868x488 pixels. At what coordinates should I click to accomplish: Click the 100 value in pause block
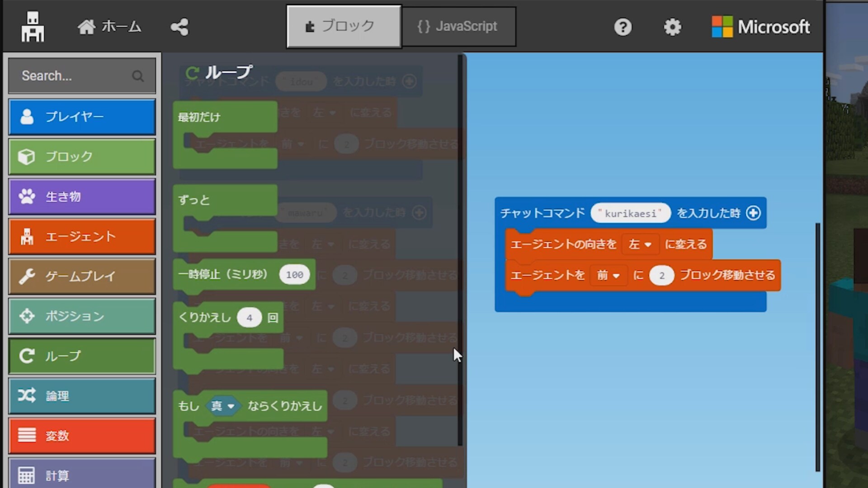(294, 275)
